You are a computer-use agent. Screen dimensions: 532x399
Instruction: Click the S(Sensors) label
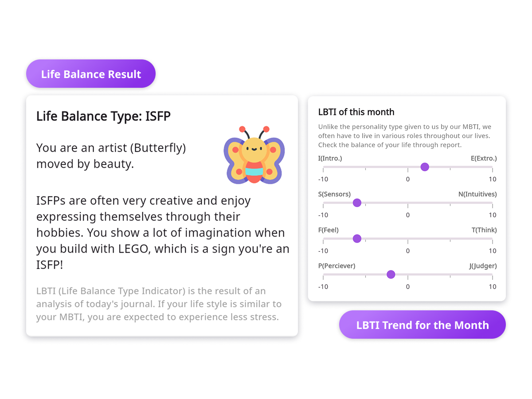[334, 194]
